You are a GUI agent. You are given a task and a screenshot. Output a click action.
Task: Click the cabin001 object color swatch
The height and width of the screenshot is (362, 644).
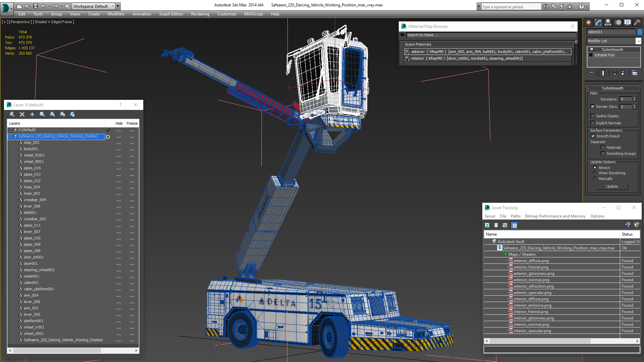pos(640,32)
